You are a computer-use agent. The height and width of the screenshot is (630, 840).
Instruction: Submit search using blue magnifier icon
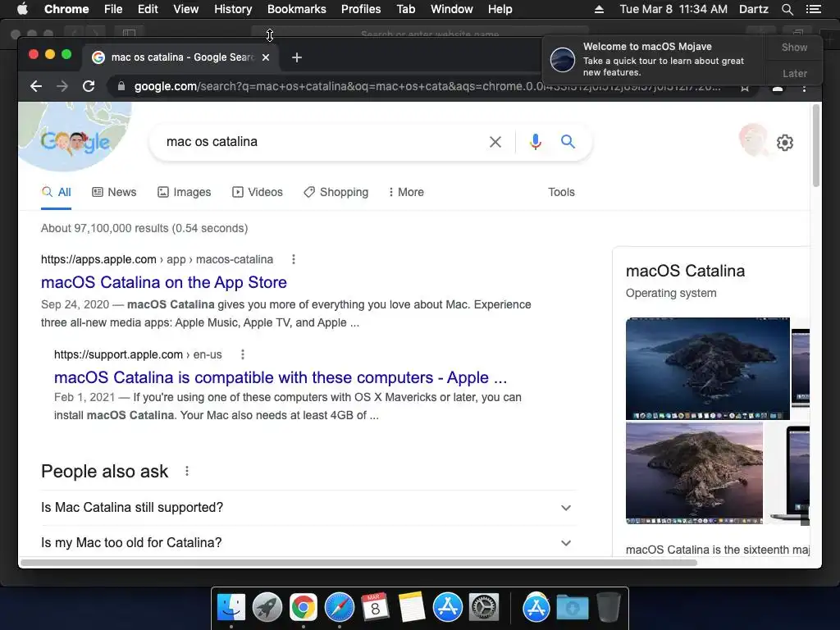[568, 141]
